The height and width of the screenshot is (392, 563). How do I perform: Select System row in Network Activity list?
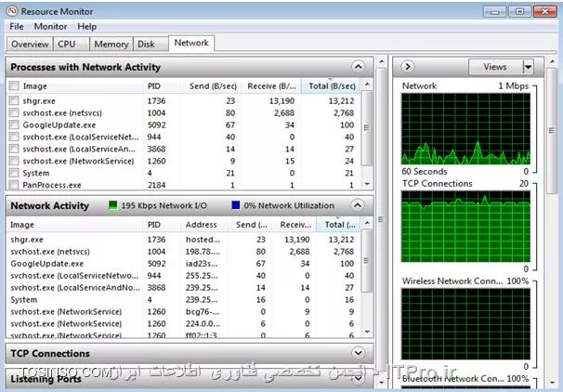coord(183,300)
